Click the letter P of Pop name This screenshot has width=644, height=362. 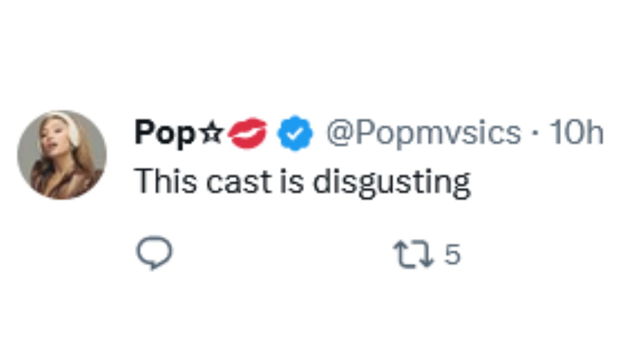click(144, 132)
